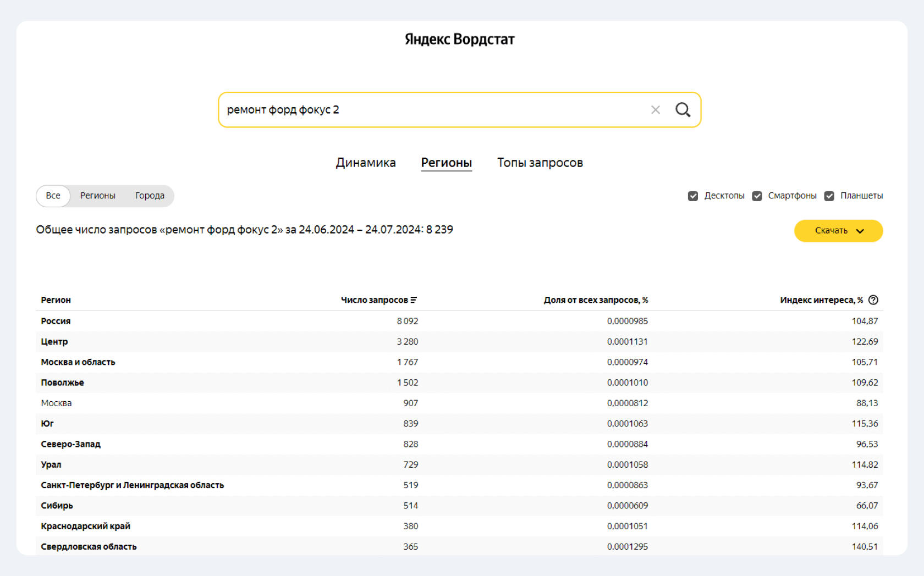Click the 1 767 requests value

pyautogui.click(x=408, y=362)
